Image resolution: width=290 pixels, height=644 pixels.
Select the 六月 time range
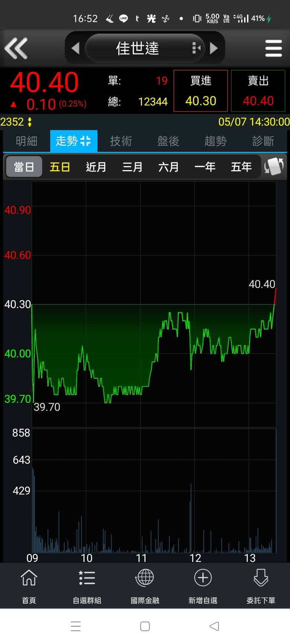[x=168, y=167]
